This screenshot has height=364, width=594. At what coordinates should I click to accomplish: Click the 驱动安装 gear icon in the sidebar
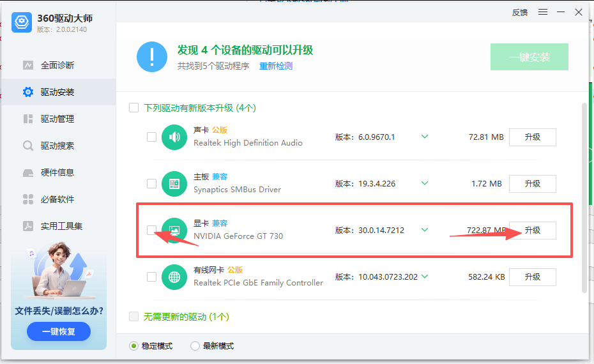pos(28,92)
